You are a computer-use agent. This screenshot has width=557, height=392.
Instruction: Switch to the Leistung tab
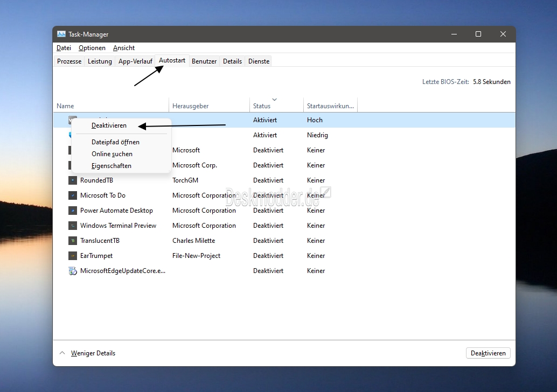(x=100, y=61)
